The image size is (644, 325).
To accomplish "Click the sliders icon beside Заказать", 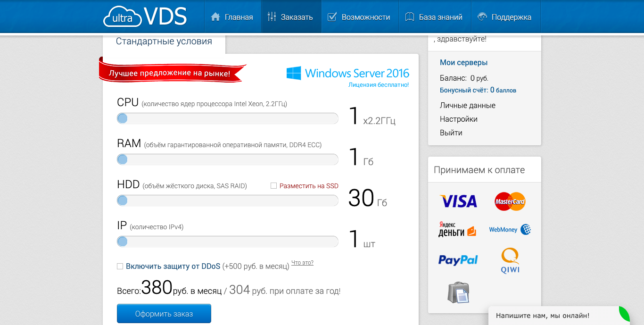I will [272, 17].
